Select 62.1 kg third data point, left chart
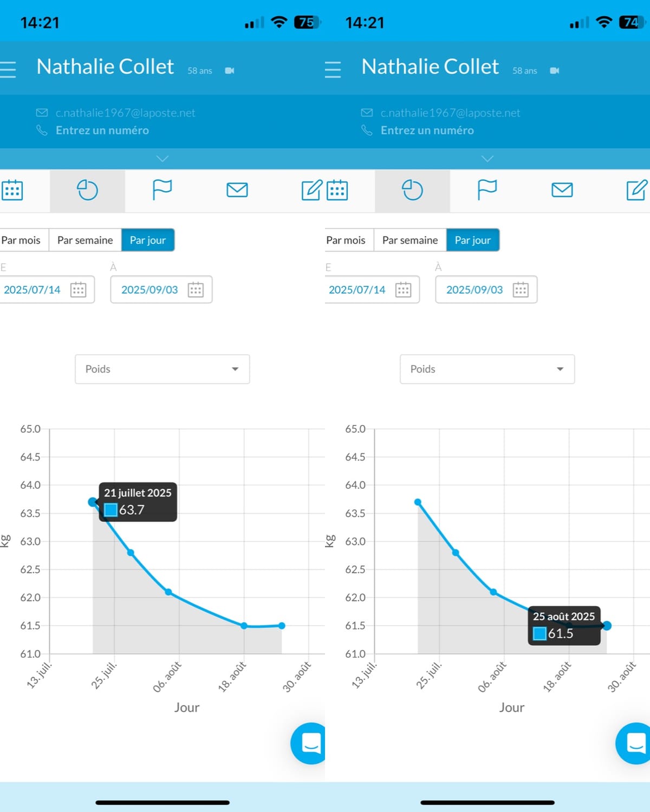 (x=168, y=592)
